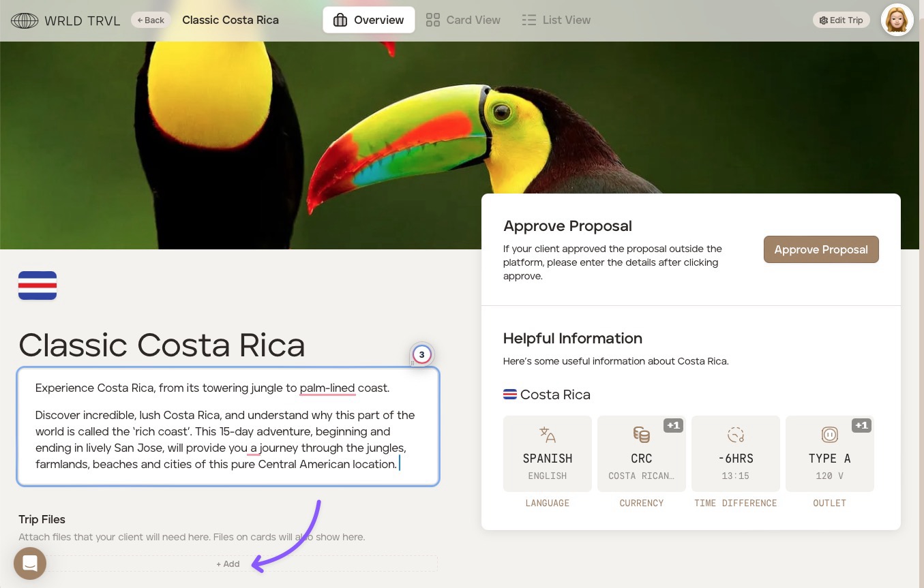Open the grammar suggestions counter badge
The width and height of the screenshot is (924, 588).
click(421, 354)
